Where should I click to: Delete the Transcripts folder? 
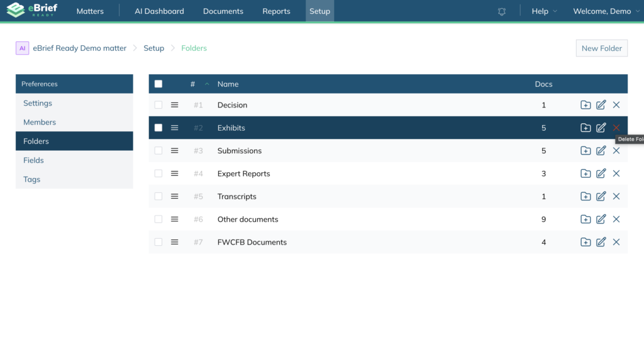click(x=616, y=196)
